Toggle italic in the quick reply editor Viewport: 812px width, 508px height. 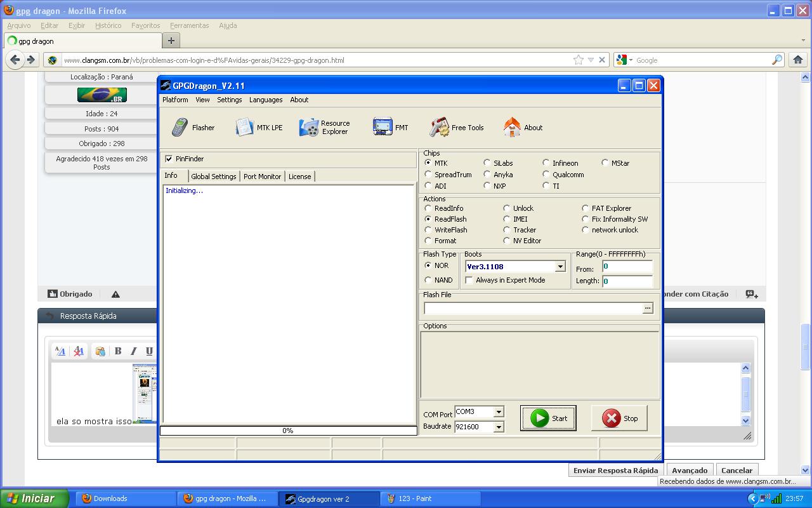(x=134, y=351)
